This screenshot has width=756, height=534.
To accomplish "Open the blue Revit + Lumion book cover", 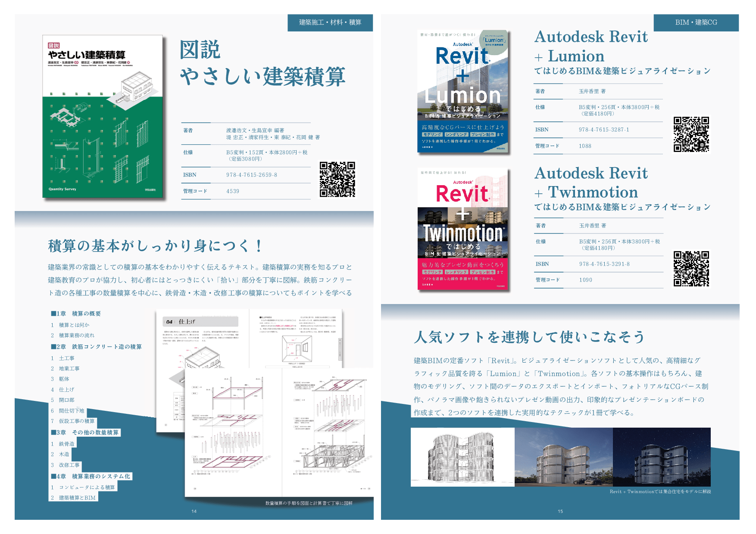I will pos(463,91).
